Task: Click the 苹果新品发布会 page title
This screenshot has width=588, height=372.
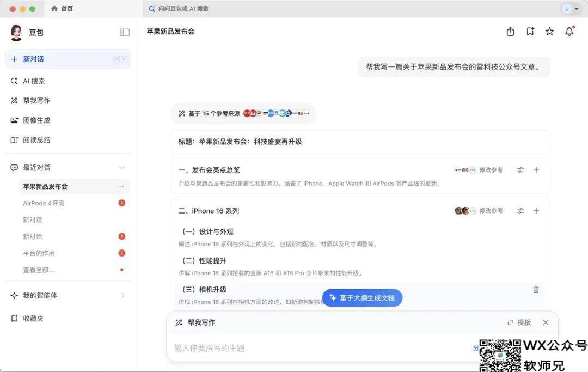Action: pyautogui.click(x=170, y=32)
